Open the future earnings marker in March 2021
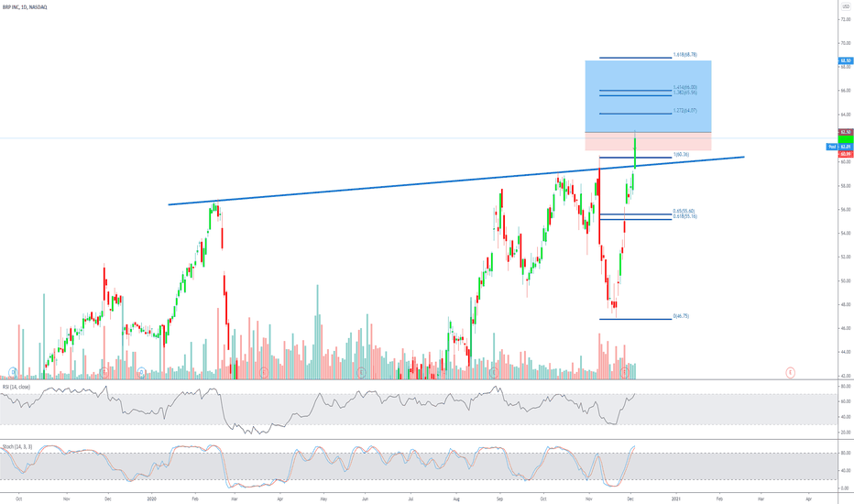 790,373
